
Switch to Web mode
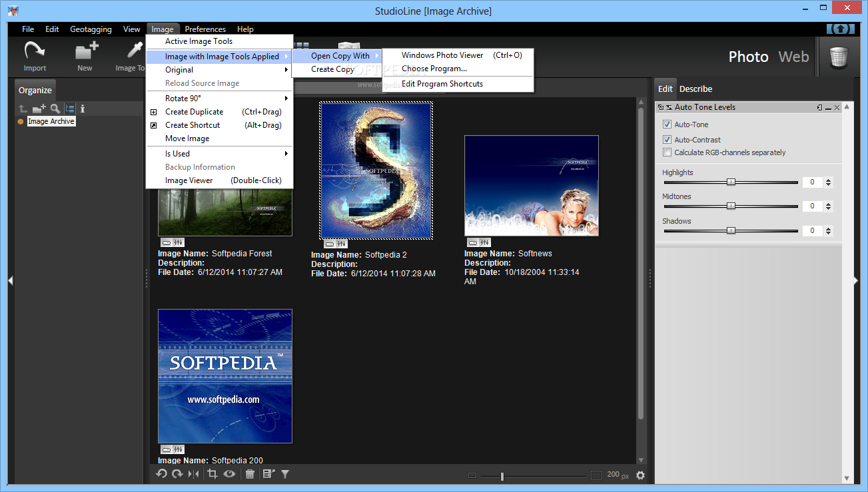click(x=793, y=57)
